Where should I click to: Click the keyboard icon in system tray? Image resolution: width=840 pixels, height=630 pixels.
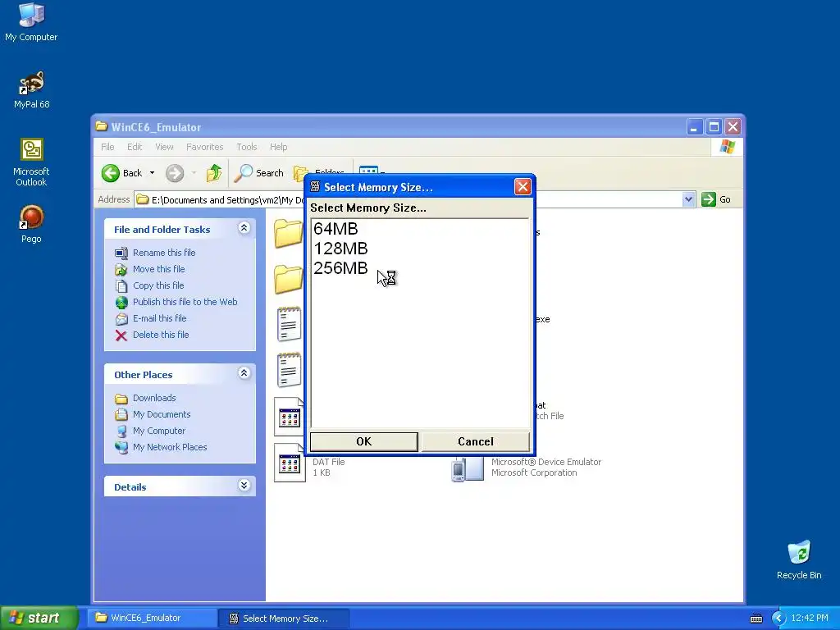[756, 619]
